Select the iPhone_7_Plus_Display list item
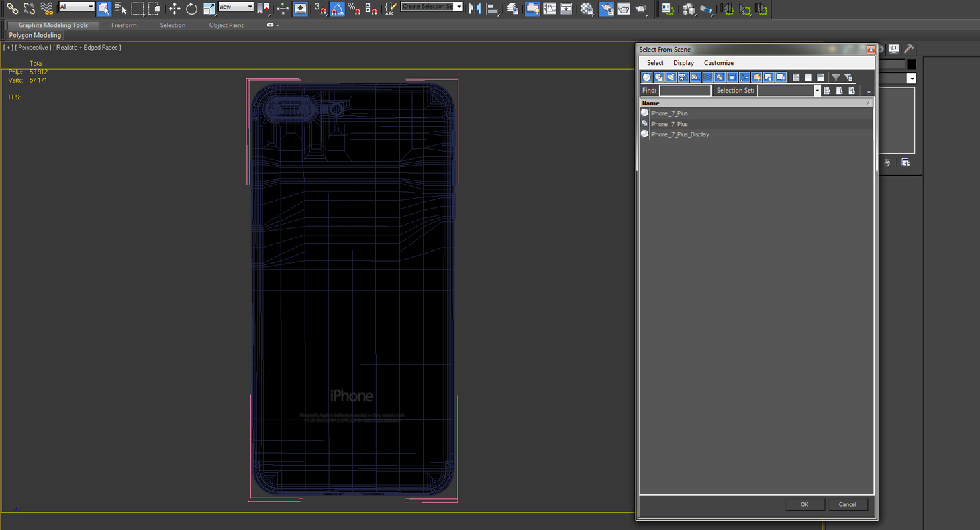This screenshot has height=530, width=980. tap(756, 134)
